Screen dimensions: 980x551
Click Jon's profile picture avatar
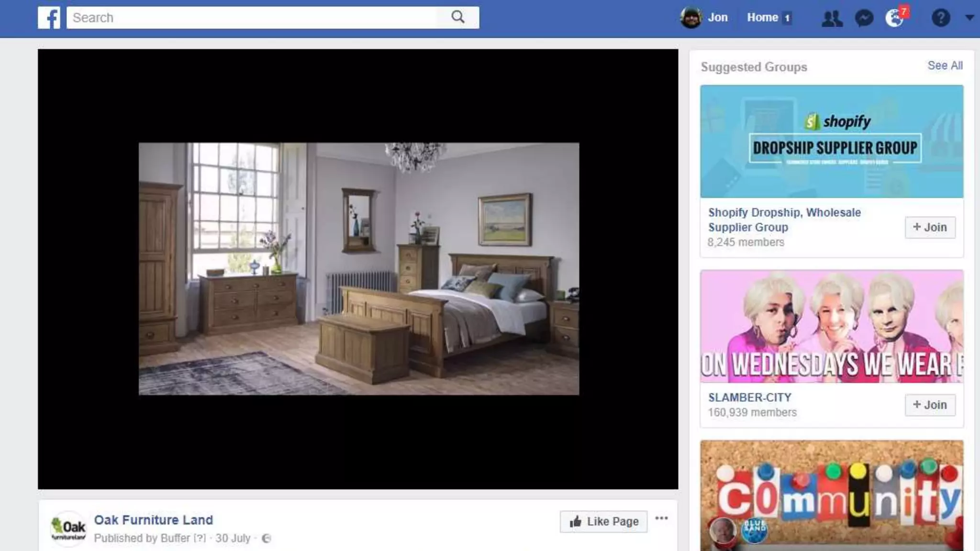click(x=690, y=18)
